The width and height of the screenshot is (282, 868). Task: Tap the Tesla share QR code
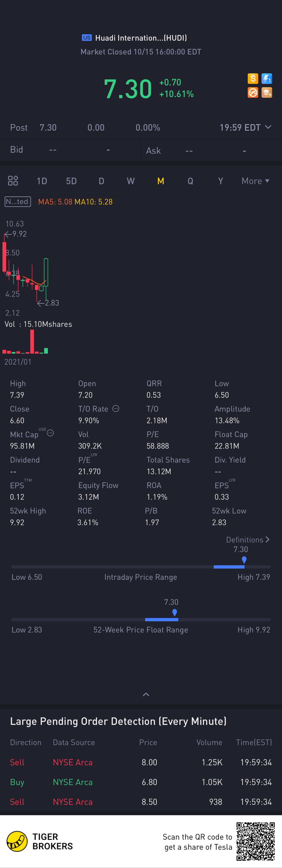coord(255,841)
